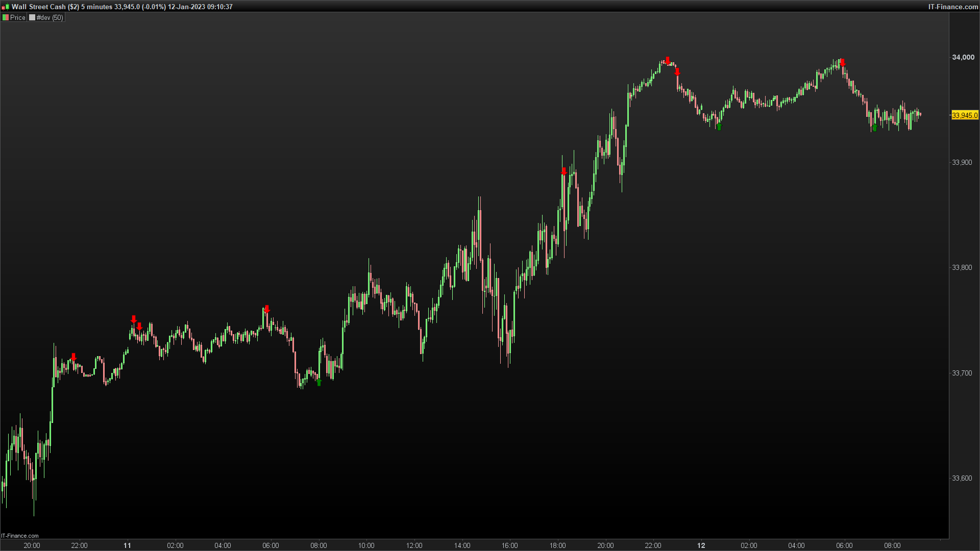The image size is (980, 551).
Task: Click the green buy arrow at 08:00 on Jan 11
Action: click(x=319, y=382)
